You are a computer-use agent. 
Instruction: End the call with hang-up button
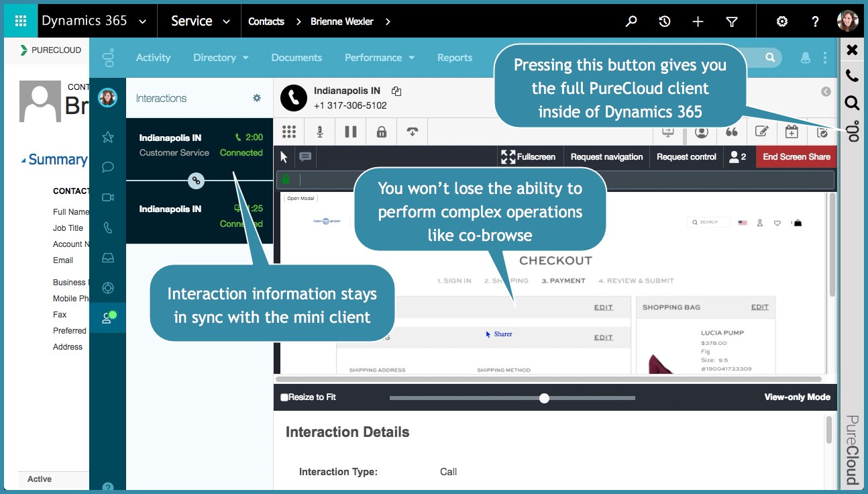[413, 132]
